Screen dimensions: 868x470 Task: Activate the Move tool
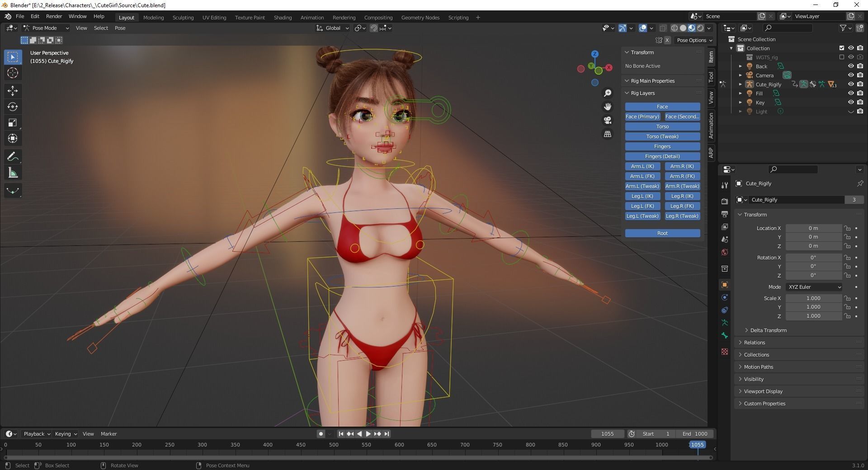[13, 91]
